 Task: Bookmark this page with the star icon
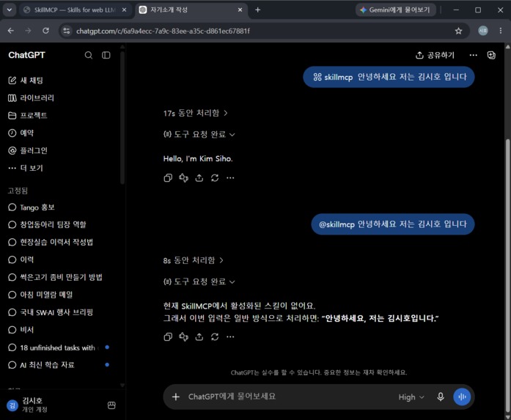pyautogui.click(x=458, y=31)
